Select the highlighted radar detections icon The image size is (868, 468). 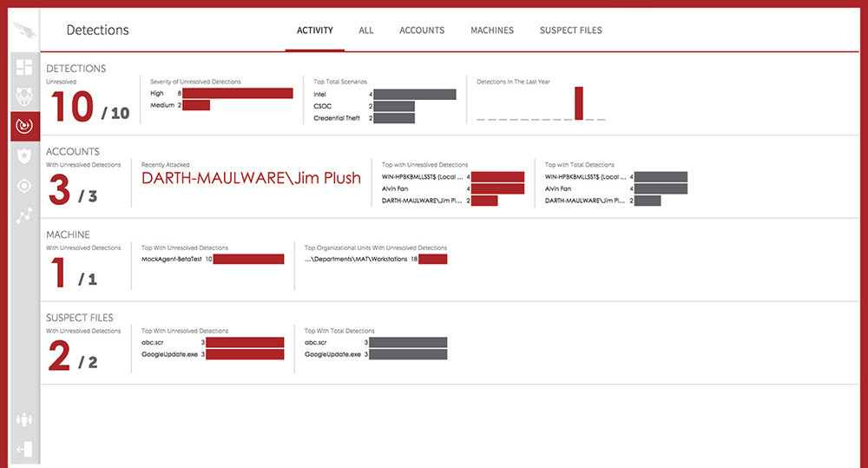(24, 126)
